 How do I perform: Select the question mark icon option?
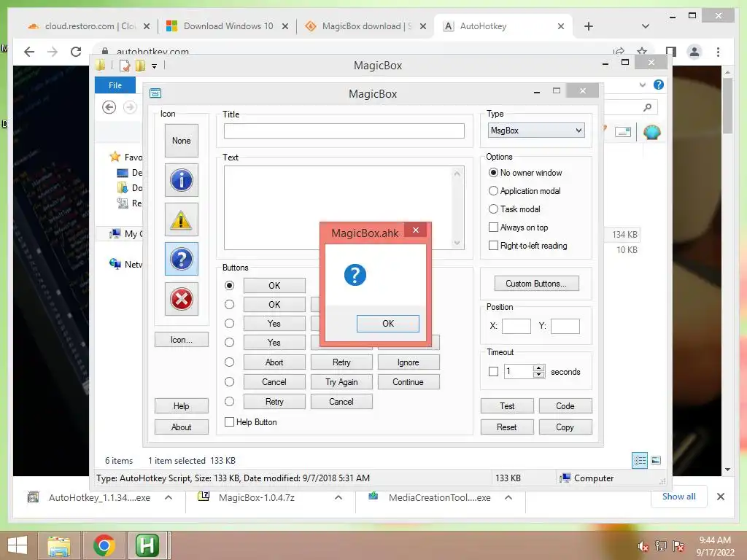[181, 259]
